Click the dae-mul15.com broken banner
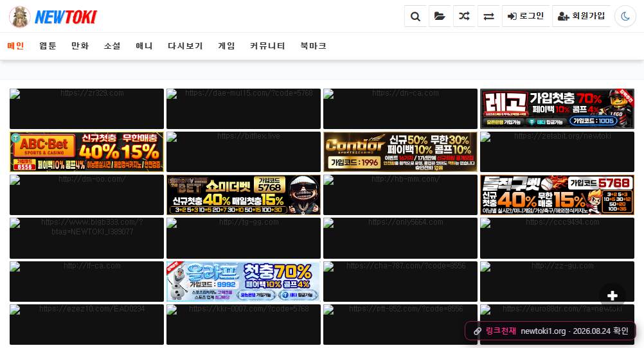Screen dimensions: 644x348 click(x=244, y=109)
